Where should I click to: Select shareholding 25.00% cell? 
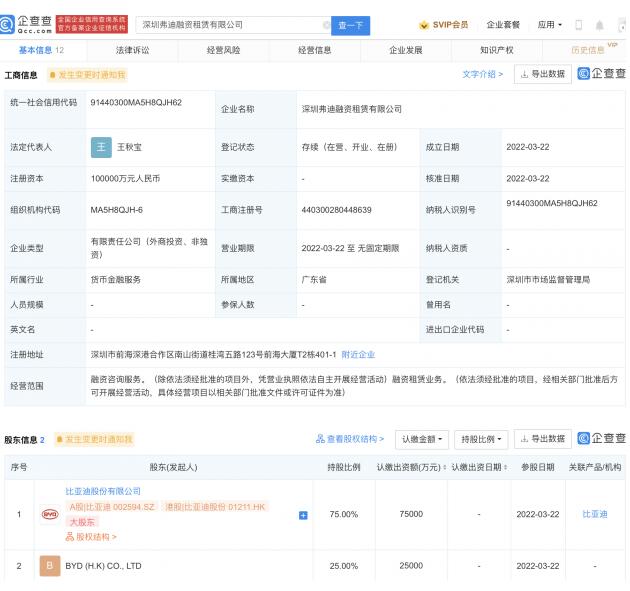[344, 566]
